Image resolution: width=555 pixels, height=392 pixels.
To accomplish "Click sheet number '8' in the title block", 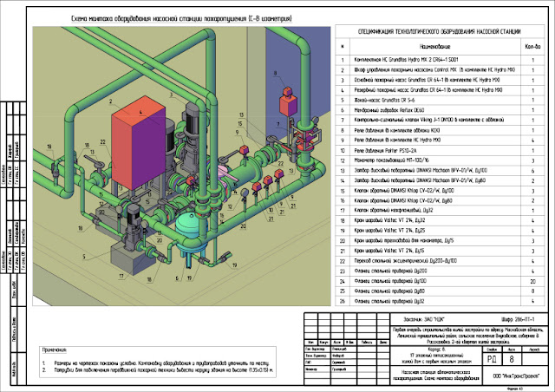I will [511, 359].
